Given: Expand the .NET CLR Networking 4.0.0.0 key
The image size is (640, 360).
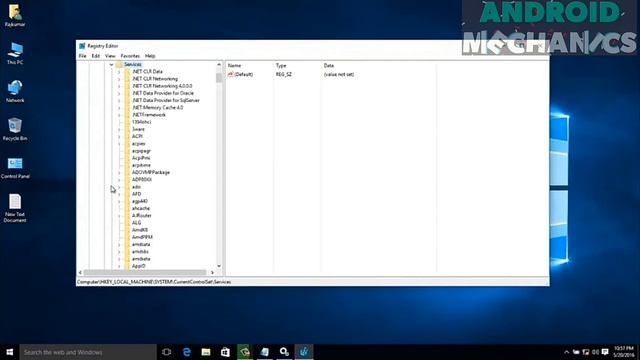Looking at the screenshot, I should click(x=119, y=86).
